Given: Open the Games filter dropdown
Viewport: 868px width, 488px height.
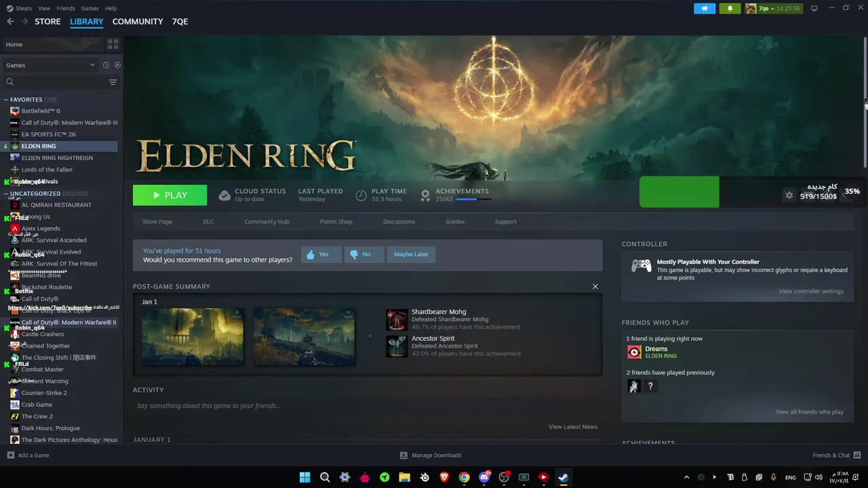Looking at the screenshot, I should pos(50,65).
